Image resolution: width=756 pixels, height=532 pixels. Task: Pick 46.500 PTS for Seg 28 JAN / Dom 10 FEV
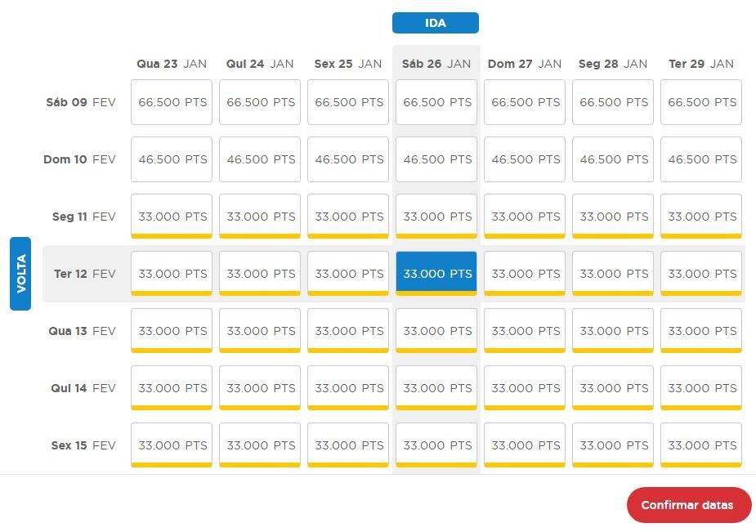[613, 159]
